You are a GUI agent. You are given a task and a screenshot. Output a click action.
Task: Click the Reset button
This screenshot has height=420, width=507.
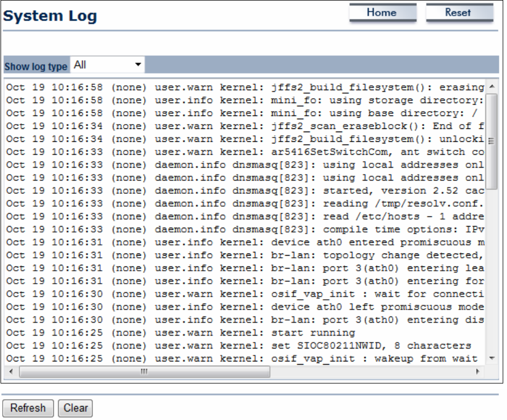click(x=459, y=13)
